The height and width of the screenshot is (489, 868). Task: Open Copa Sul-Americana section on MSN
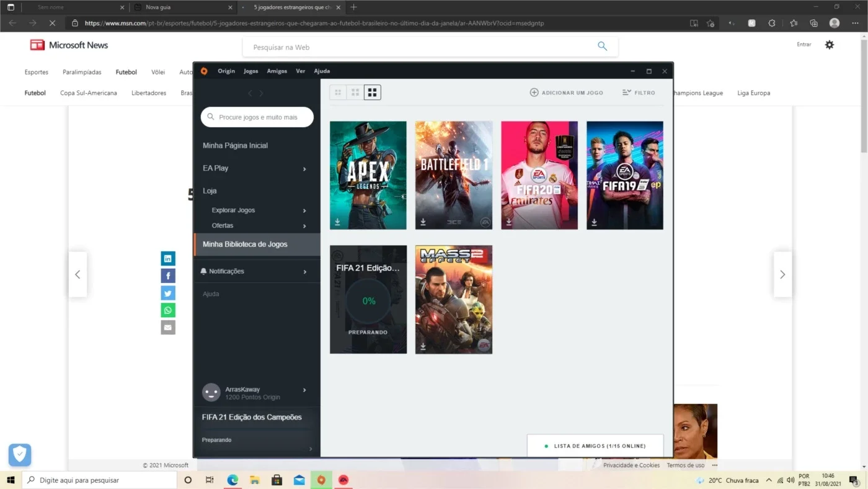coord(89,93)
